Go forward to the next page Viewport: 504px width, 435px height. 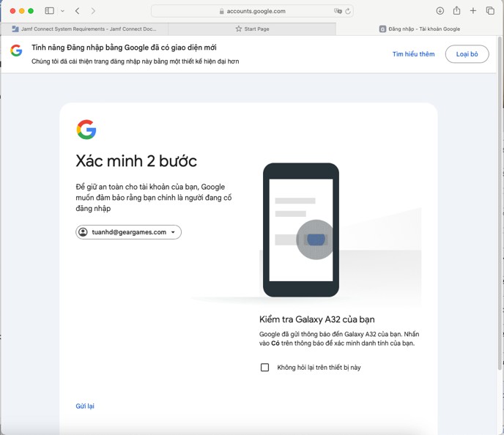point(93,11)
